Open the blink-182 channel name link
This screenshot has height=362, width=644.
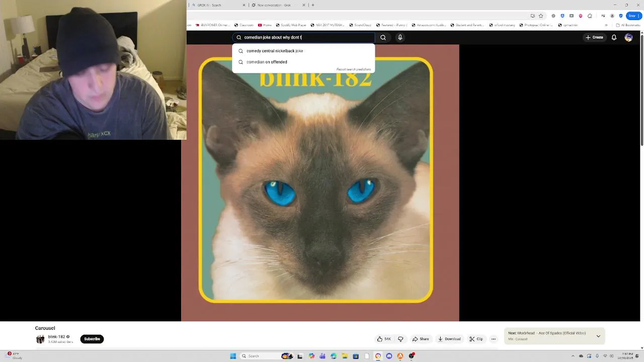point(56,337)
